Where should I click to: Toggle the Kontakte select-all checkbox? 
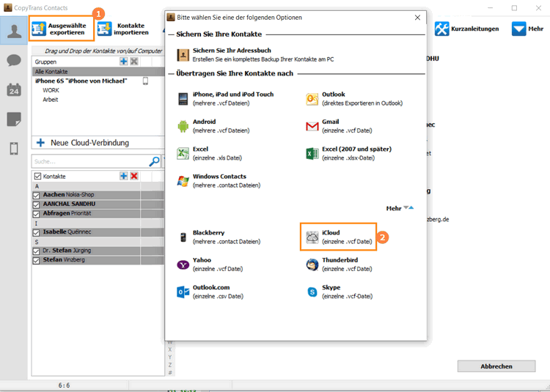pos(37,176)
